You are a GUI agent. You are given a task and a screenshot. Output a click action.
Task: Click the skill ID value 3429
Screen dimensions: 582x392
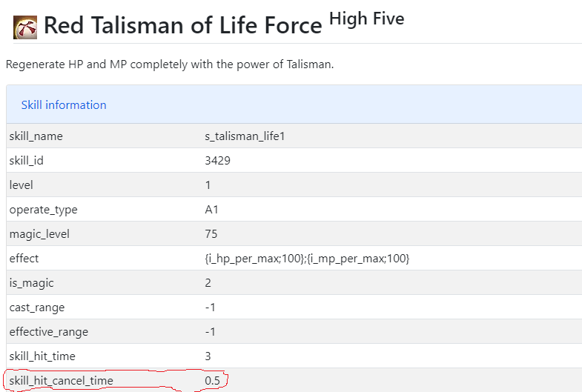[x=217, y=161]
